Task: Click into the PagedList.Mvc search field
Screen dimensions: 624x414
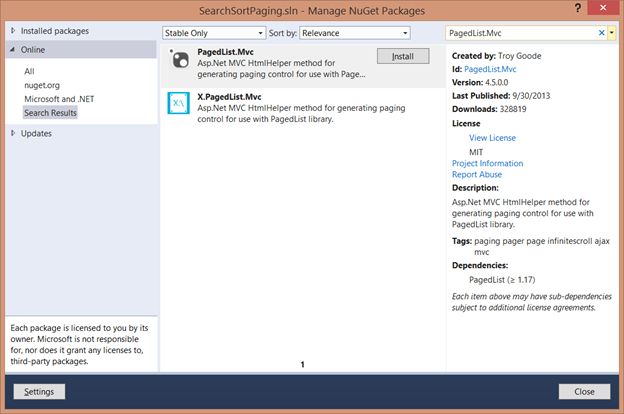Action: coord(521,33)
